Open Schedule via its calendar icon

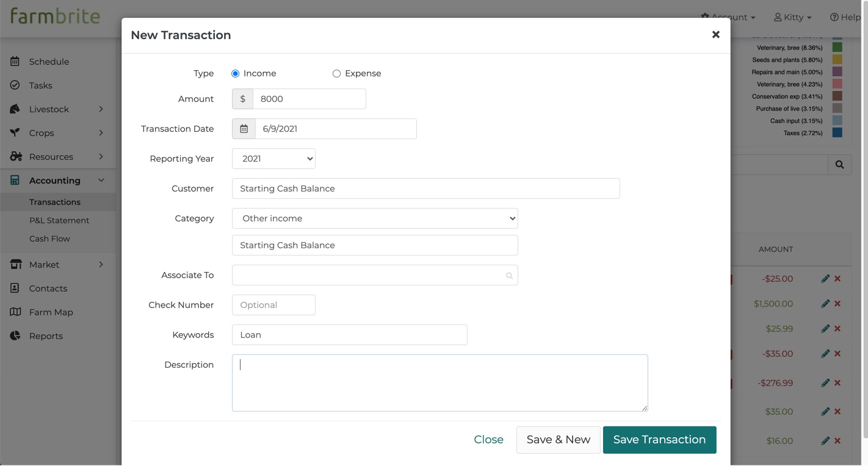(x=15, y=62)
